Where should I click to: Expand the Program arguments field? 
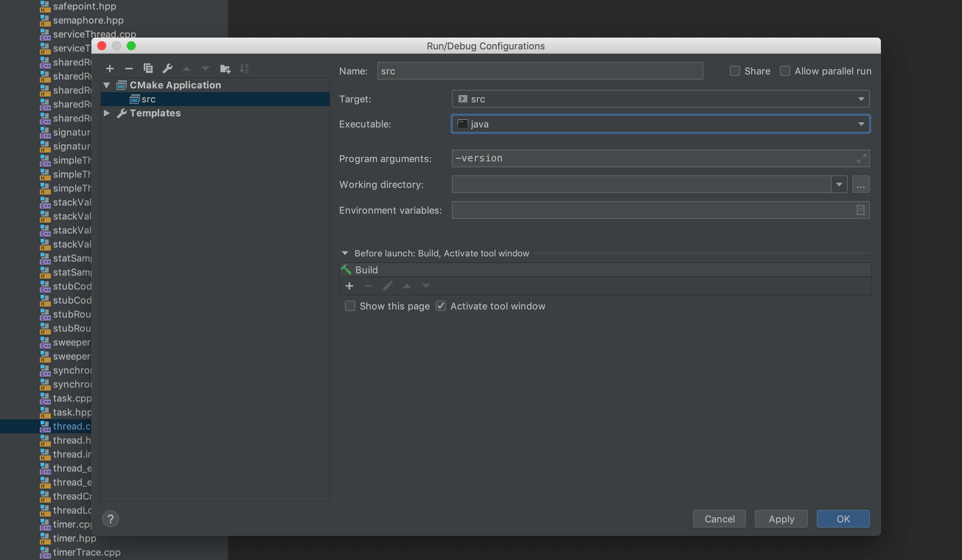point(861,159)
